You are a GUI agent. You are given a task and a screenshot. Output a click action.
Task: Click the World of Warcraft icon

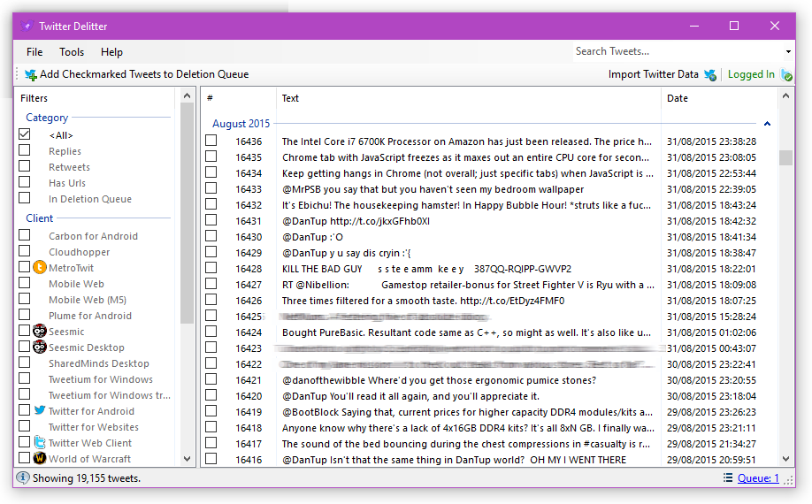(39, 459)
